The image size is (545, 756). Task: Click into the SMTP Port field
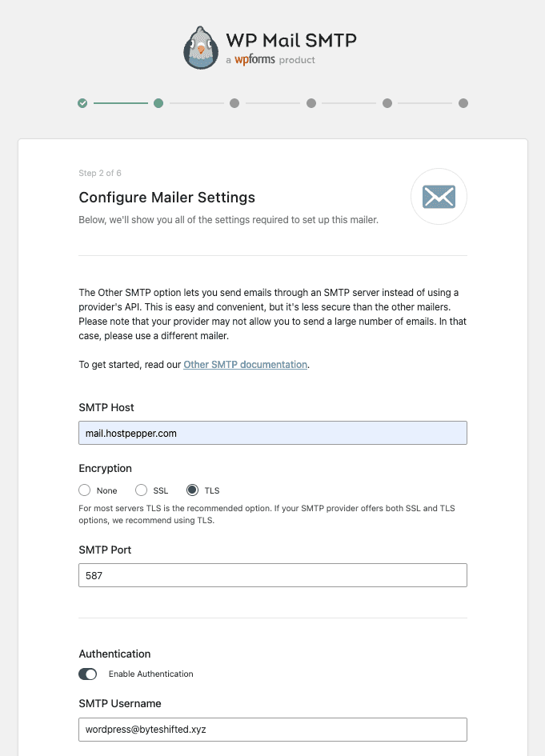272,575
